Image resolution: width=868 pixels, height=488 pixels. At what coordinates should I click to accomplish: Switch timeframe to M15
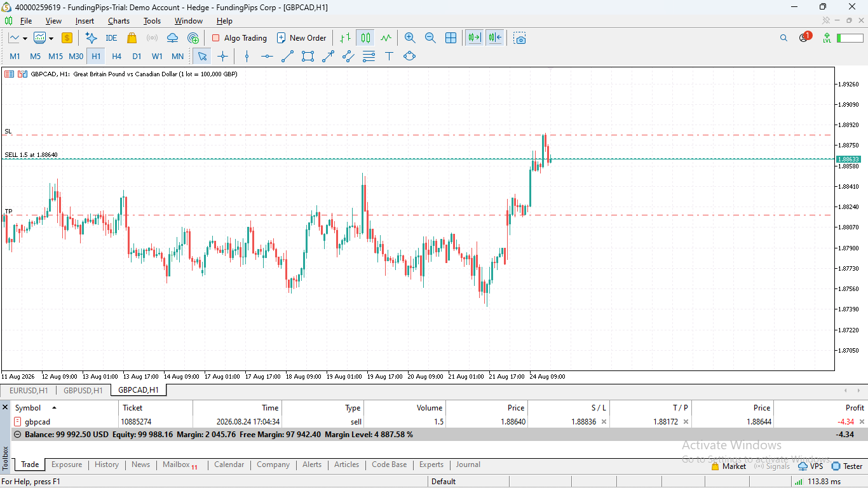pos(55,56)
